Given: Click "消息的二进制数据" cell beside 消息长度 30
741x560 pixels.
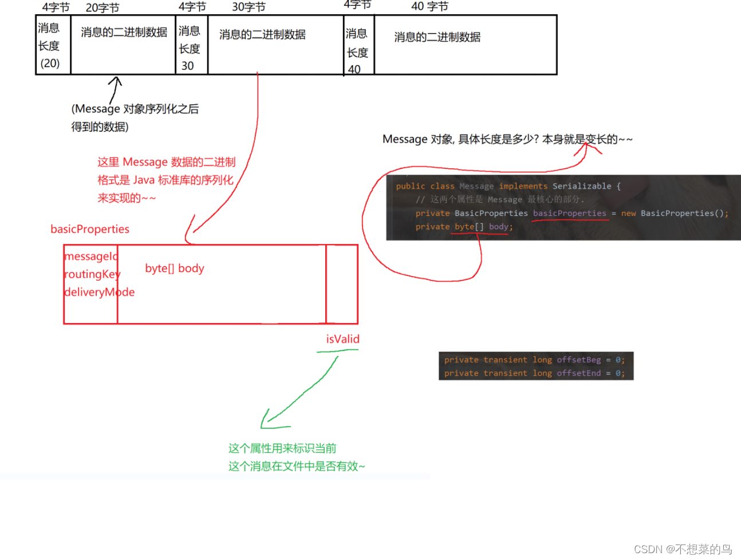Looking at the screenshot, I should (275, 45).
